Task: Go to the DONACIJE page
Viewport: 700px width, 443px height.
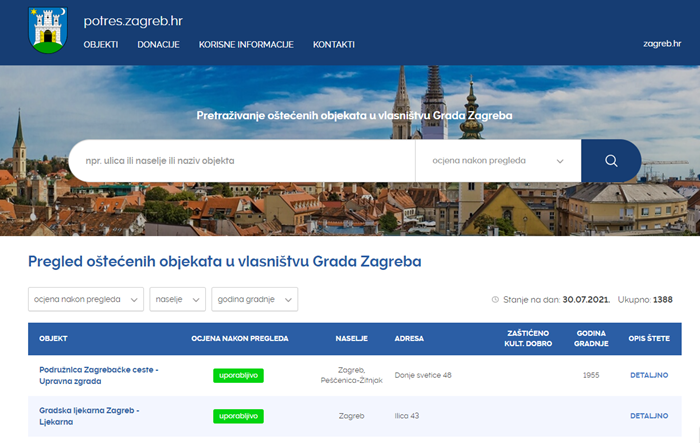Action: [158, 45]
